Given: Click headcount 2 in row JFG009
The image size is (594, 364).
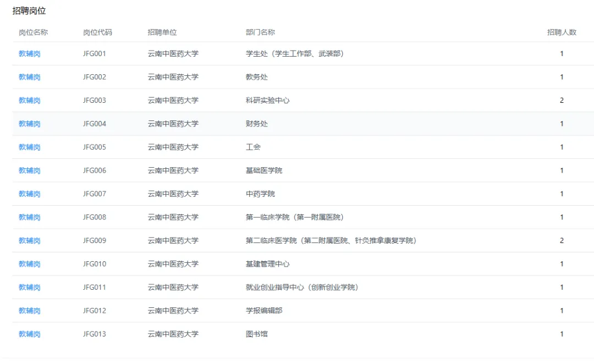Looking at the screenshot, I should pyautogui.click(x=562, y=240).
